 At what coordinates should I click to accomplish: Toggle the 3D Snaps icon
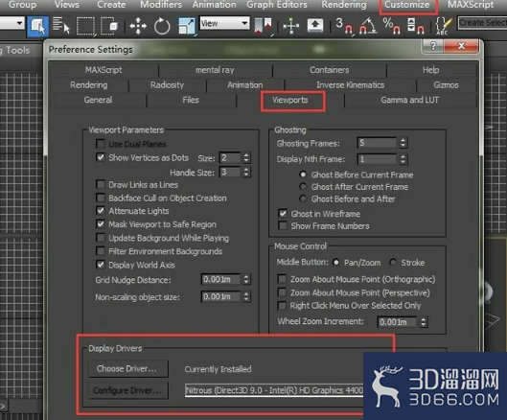tap(344, 26)
